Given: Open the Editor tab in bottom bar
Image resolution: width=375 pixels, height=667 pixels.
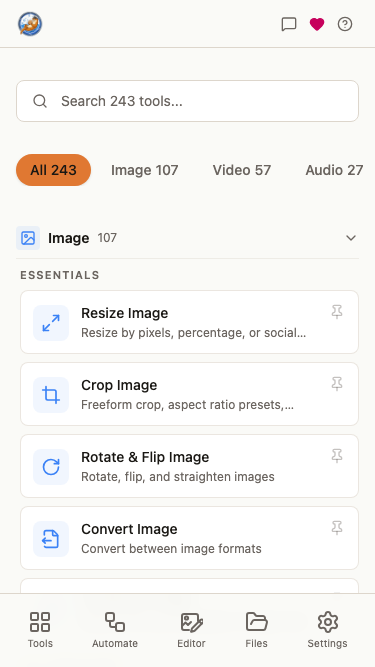Looking at the screenshot, I should point(191,630).
